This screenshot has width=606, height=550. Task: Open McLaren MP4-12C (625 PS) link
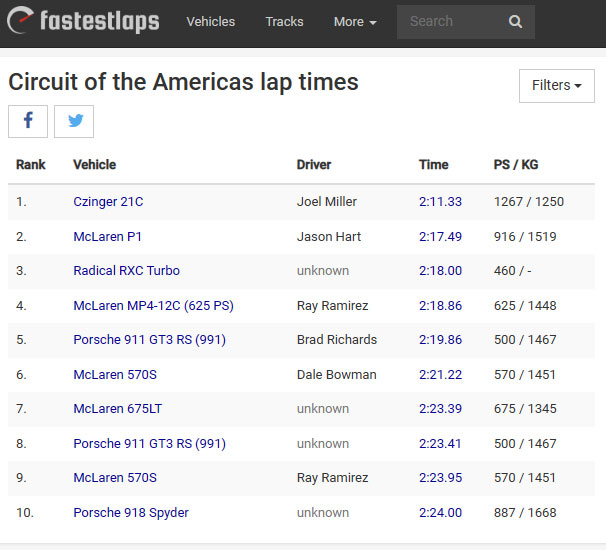click(153, 306)
